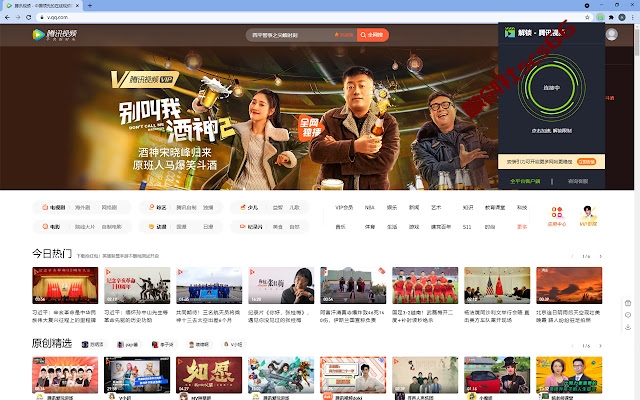Open the VIP portrait icon beside app center
Viewport: 640px width, 400px height.
click(x=588, y=216)
